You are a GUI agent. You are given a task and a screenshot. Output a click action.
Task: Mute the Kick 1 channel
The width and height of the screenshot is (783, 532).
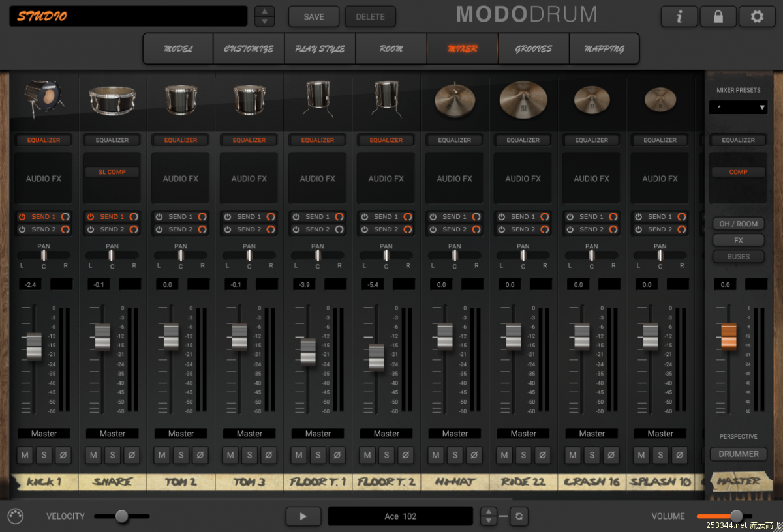point(25,455)
